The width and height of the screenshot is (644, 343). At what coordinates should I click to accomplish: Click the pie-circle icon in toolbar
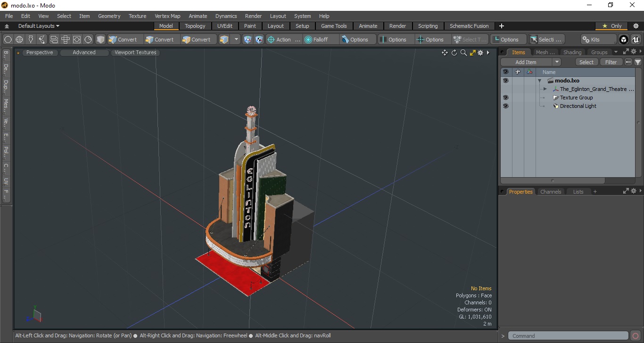coord(88,40)
